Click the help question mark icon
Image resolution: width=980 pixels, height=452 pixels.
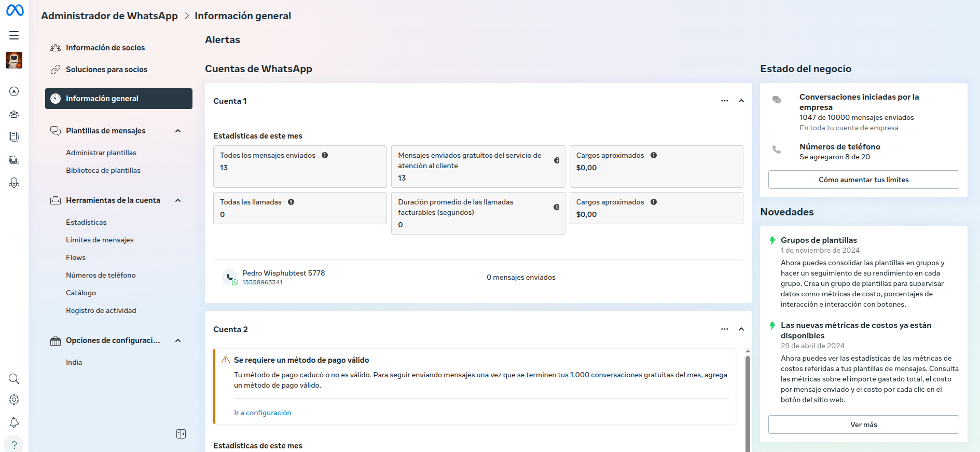[x=14, y=445]
